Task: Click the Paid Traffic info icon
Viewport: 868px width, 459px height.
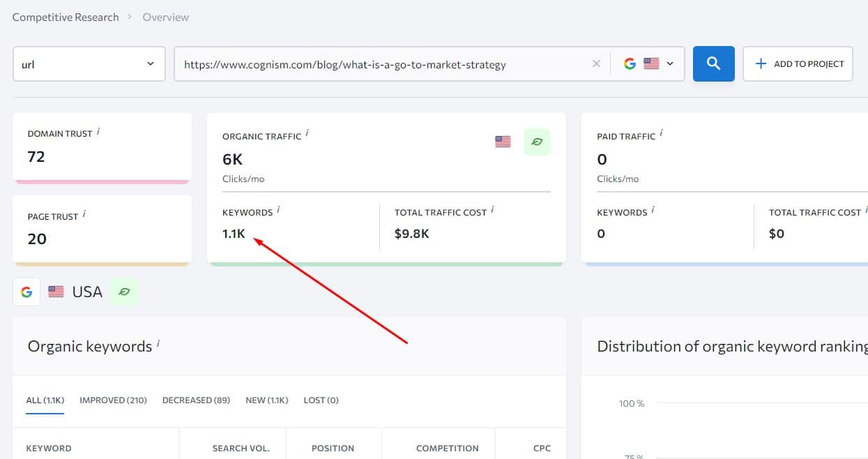Action: [662, 133]
